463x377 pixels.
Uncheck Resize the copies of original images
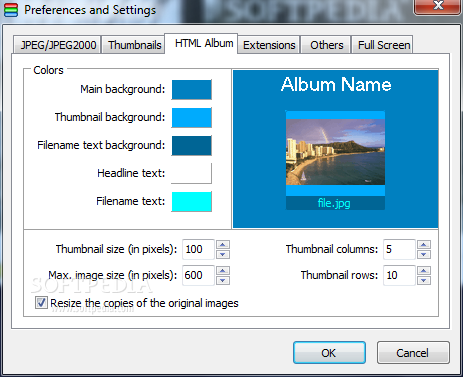coord(41,303)
